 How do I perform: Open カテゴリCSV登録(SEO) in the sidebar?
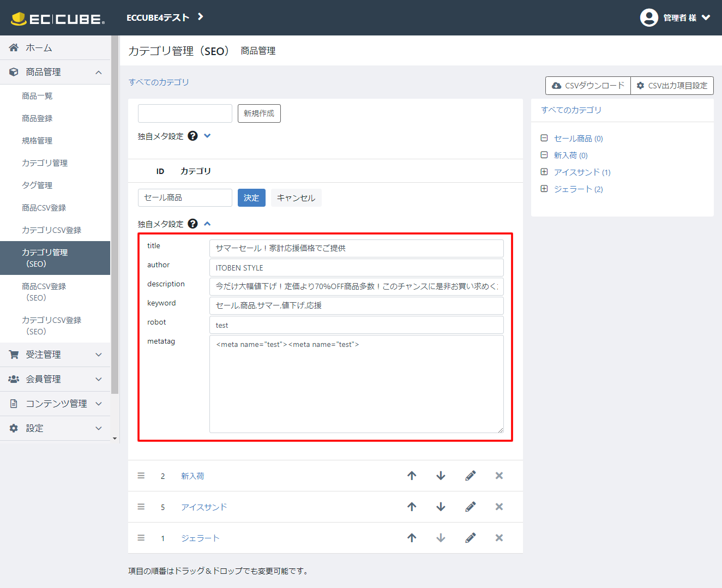pyautogui.click(x=51, y=326)
